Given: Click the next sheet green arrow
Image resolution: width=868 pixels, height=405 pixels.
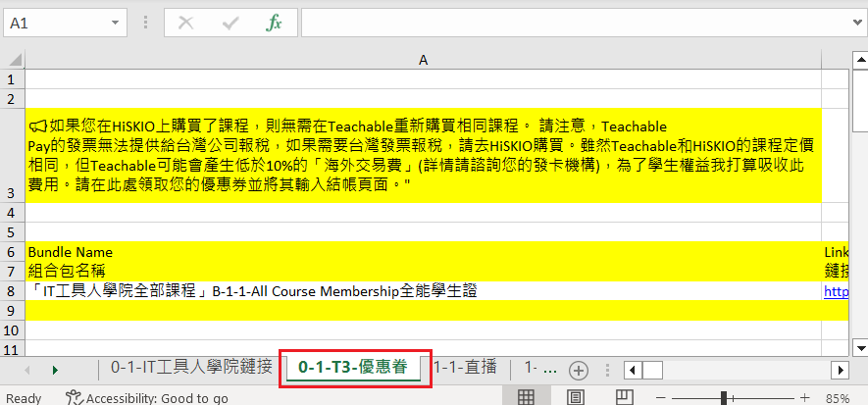Looking at the screenshot, I should pos(55,370).
